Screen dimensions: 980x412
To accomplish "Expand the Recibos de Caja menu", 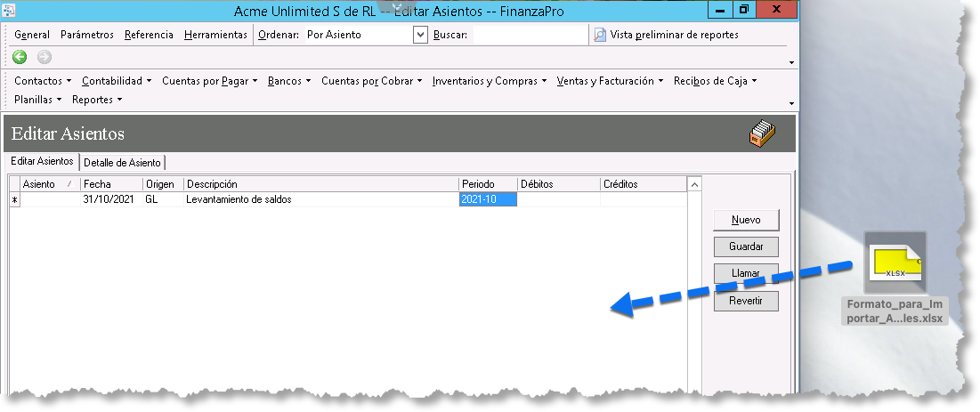I will pos(715,81).
